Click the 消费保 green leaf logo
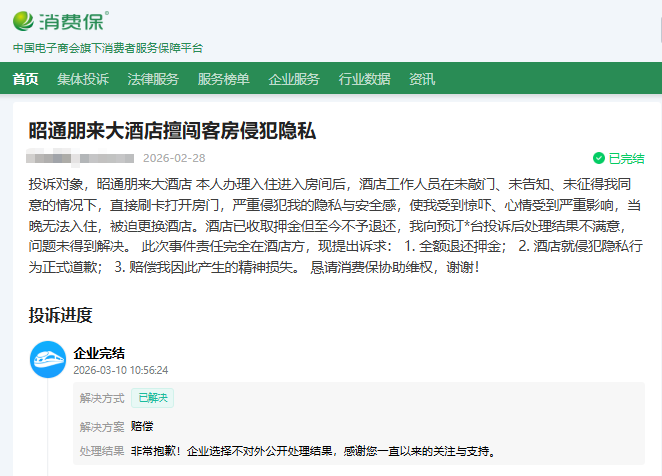Screen dimensions: 662x476 pyautogui.click(x=24, y=21)
